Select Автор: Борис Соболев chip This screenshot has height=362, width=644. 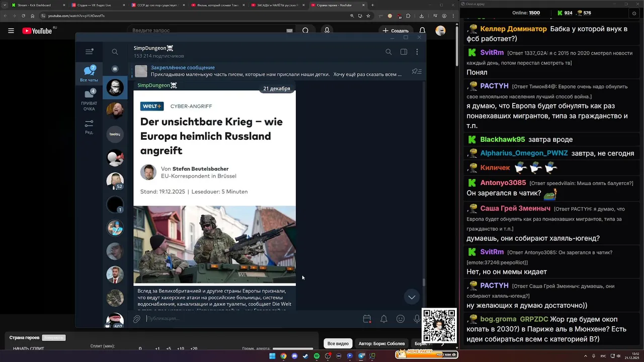coord(382,343)
